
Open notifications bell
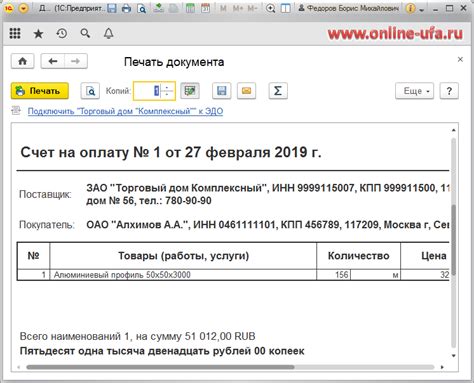click(108, 33)
